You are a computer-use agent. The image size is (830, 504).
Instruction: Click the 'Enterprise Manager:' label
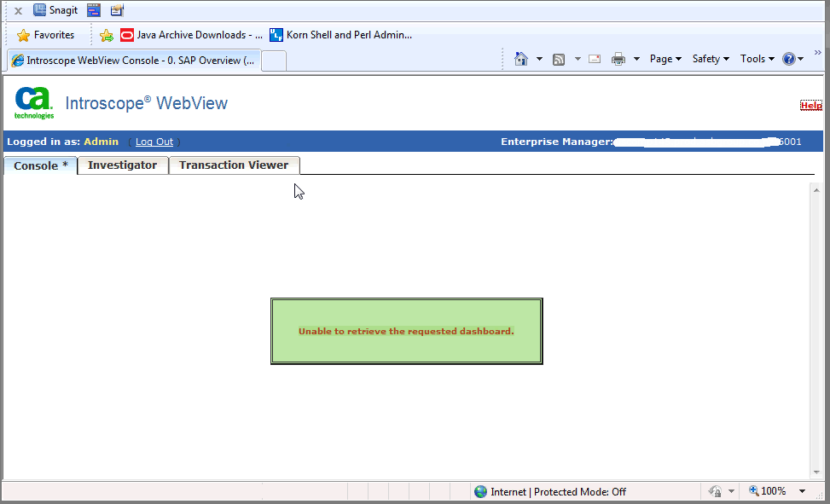tap(557, 142)
